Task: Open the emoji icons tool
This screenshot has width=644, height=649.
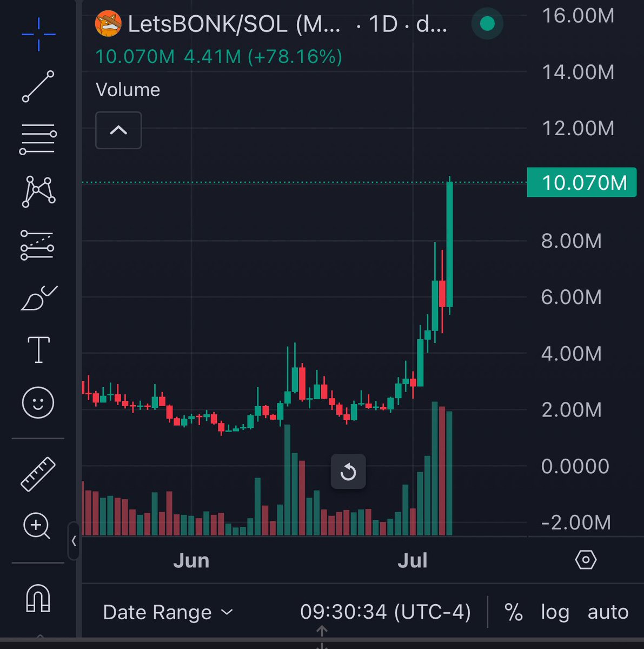Action: click(x=38, y=402)
